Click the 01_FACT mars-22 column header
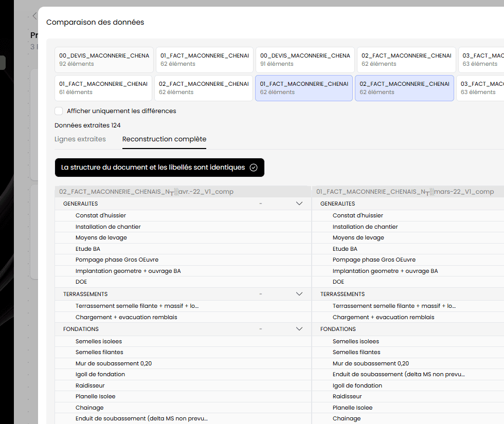 pyautogui.click(x=408, y=191)
